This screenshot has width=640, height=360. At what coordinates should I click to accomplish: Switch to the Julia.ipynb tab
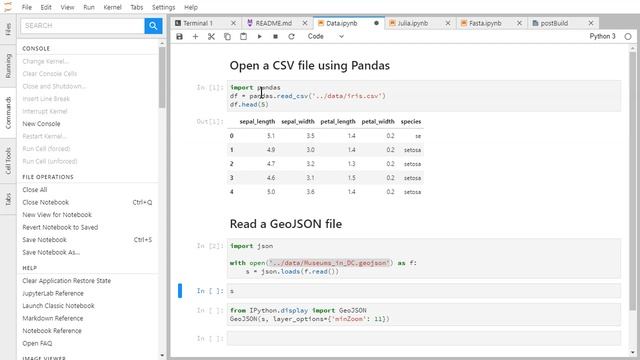tap(413, 23)
